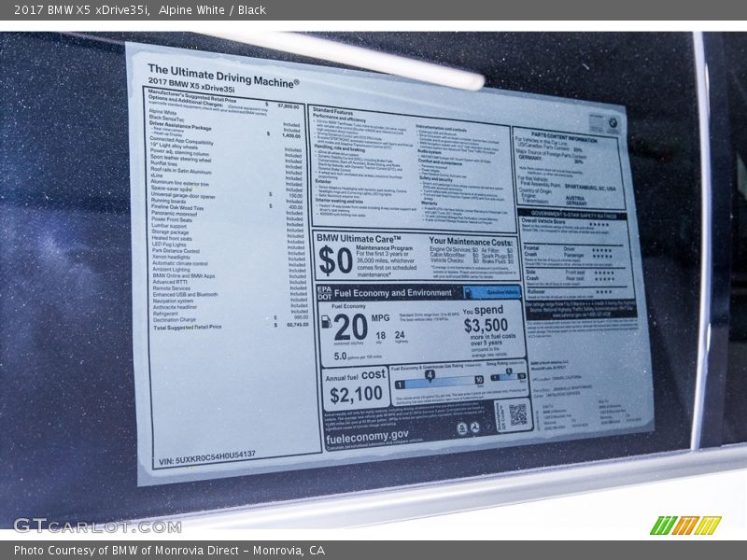The width and height of the screenshot is (747, 560).
Task: Click the 995.00 destination charge amount
Action: tap(301, 317)
